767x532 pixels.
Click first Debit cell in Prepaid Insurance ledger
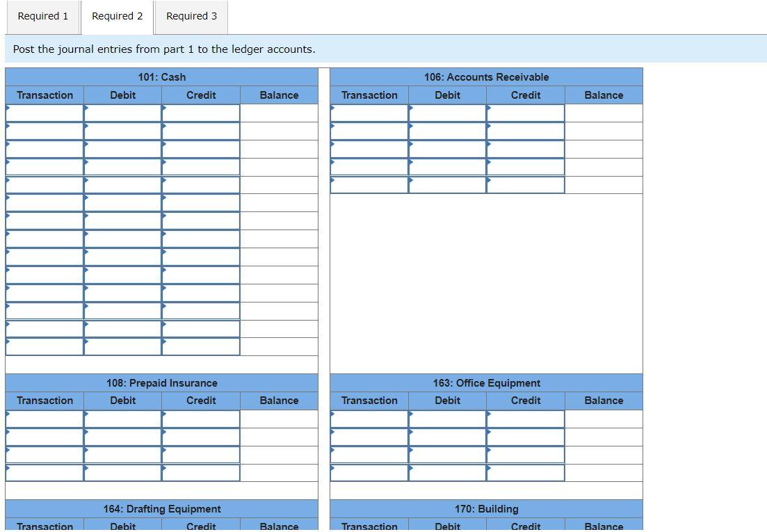(x=123, y=419)
